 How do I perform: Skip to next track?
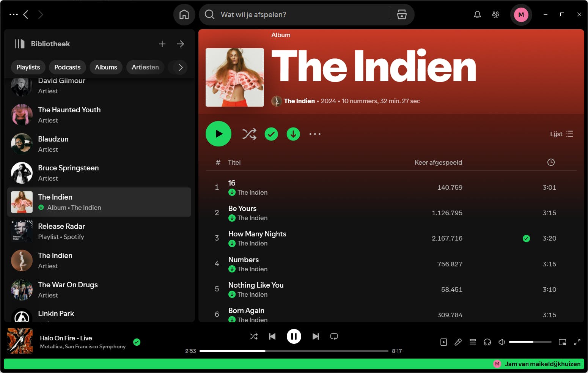point(316,336)
